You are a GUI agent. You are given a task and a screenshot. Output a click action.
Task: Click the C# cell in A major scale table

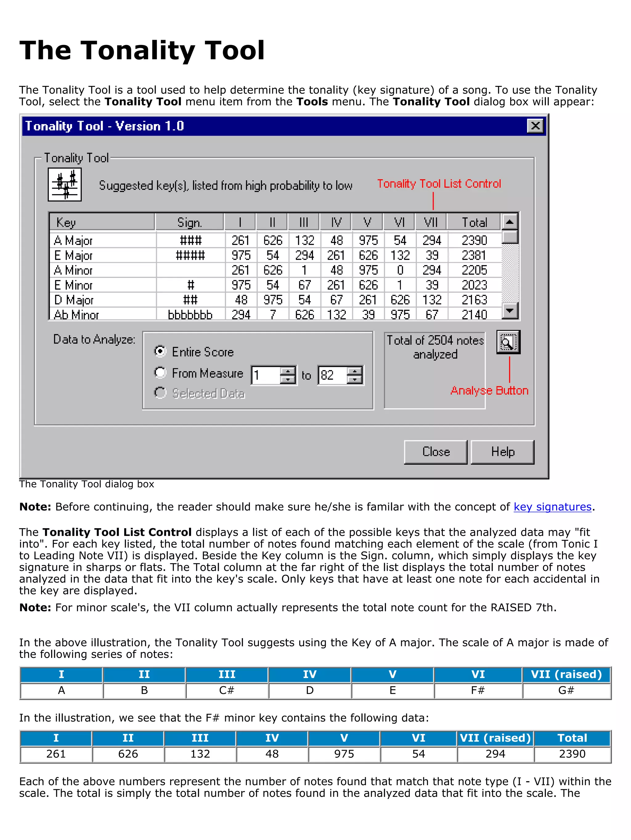click(x=227, y=690)
